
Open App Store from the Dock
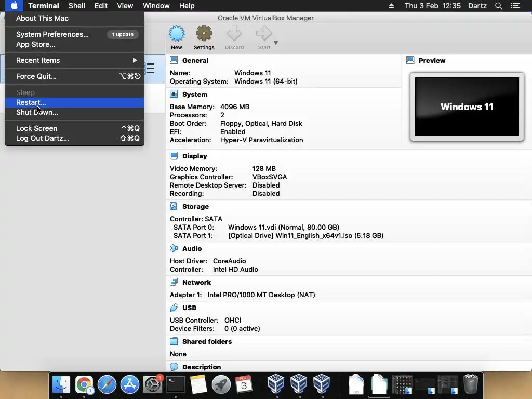click(129, 384)
